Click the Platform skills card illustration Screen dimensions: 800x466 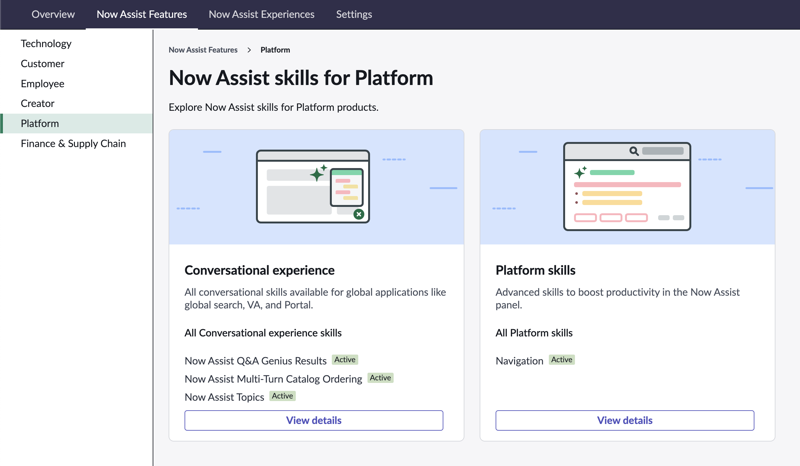(627, 187)
